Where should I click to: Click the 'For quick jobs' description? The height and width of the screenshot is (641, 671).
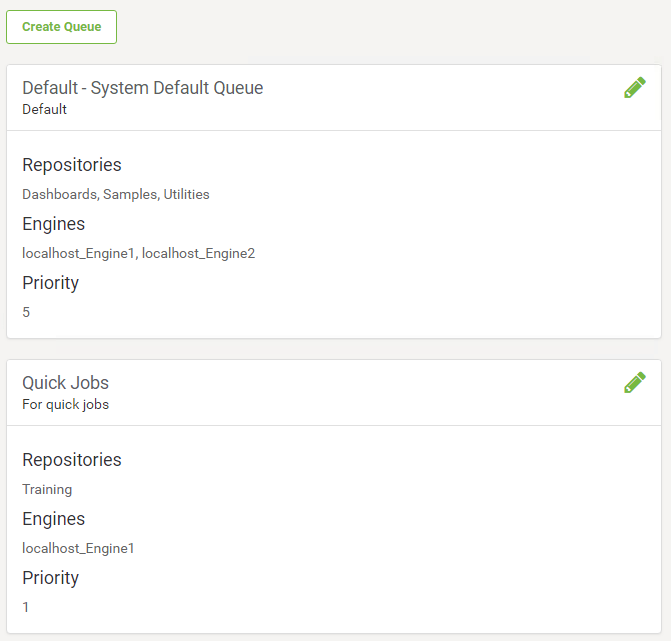pyautogui.click(x=65, y=404)
